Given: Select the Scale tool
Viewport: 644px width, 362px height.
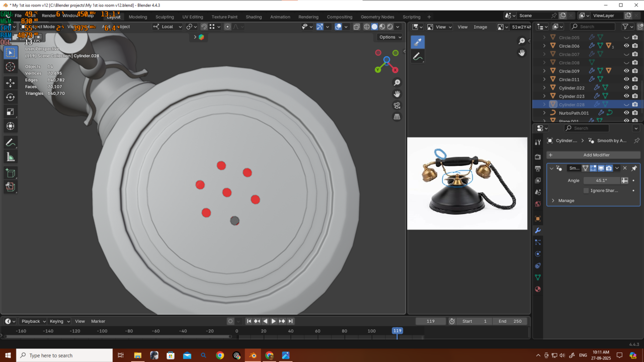Looking at the screenshot, I should point(10,112).
